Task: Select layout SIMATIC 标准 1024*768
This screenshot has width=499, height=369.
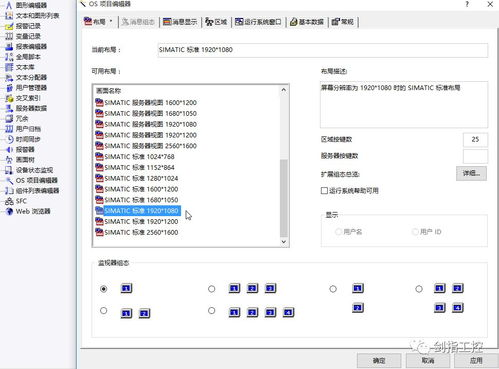Action: (x=135, y=157)
